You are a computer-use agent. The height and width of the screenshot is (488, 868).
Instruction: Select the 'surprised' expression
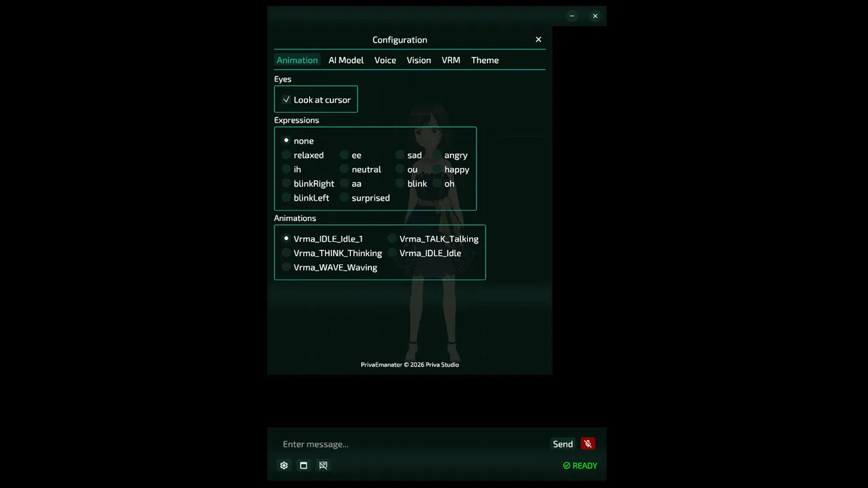coord(344,197)
